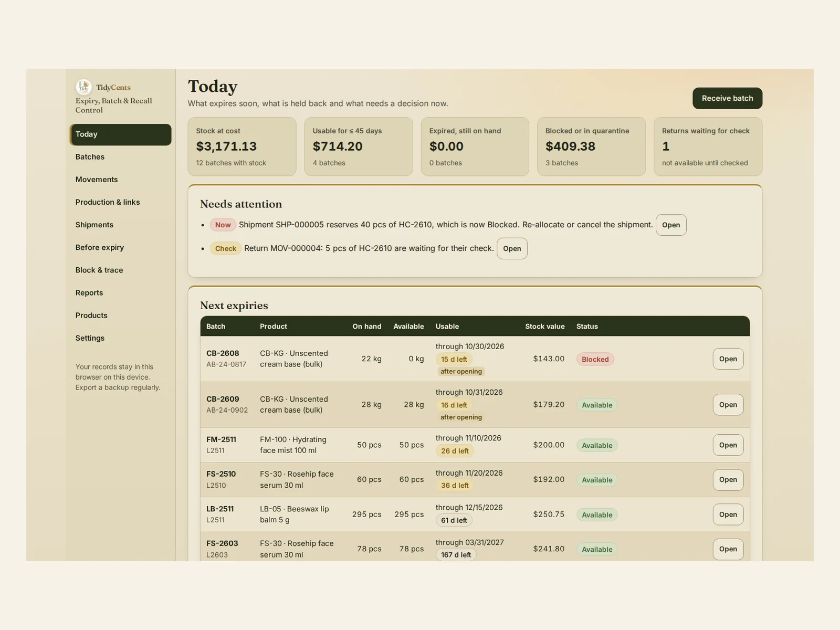Open Products in sidebar
Viewport: 840px width, 630px height.
[121, 315]
